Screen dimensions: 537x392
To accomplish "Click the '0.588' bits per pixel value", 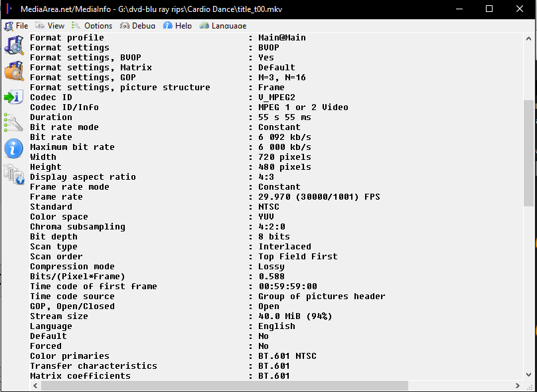I will [x=271, y=277].
